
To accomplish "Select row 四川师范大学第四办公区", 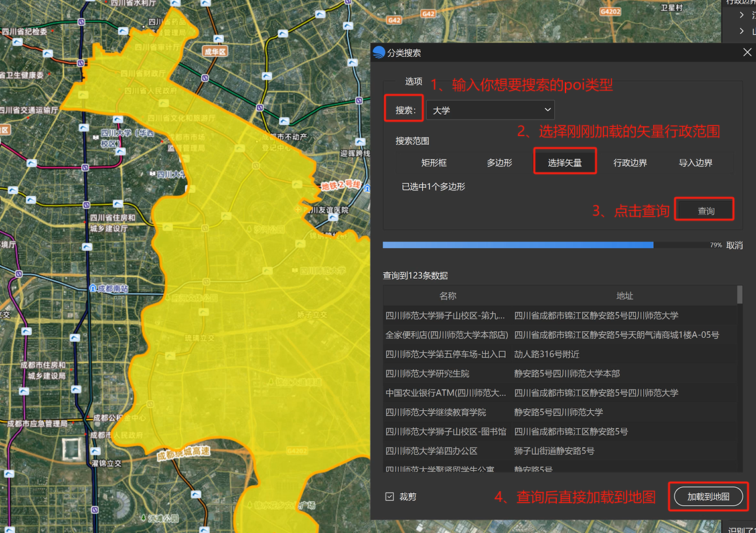I will tap(560, 451).
